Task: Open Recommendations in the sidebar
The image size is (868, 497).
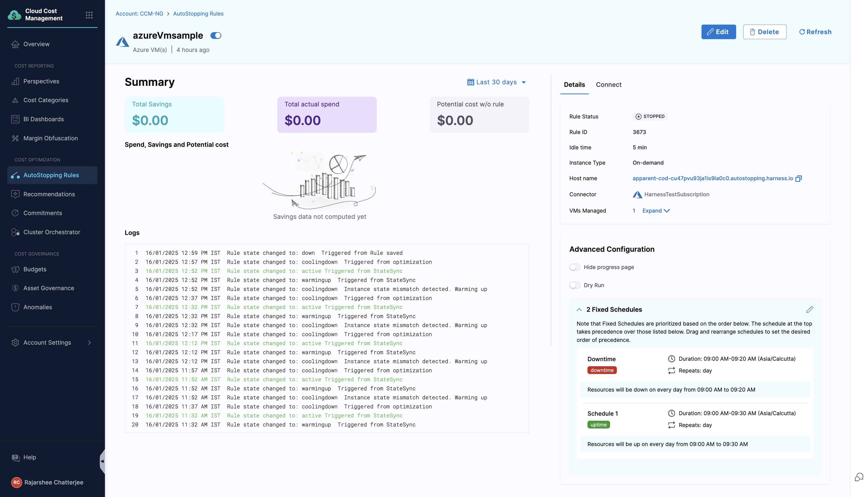Action: [49, 194]
